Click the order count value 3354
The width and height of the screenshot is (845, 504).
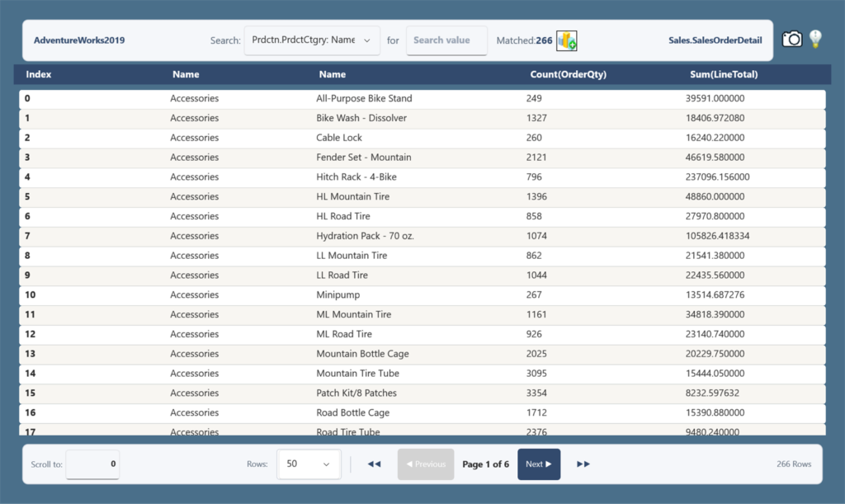click(536, 393)
